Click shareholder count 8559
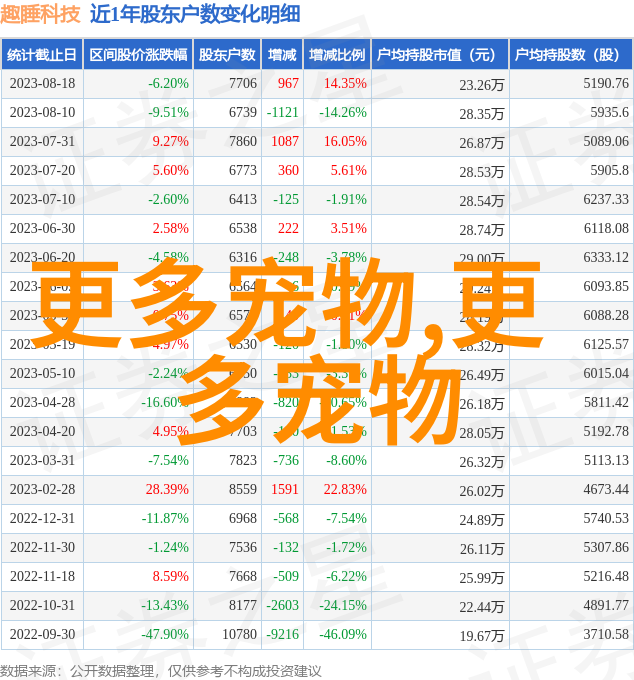The height and width of the screenshot is (680, 634). 243,489
